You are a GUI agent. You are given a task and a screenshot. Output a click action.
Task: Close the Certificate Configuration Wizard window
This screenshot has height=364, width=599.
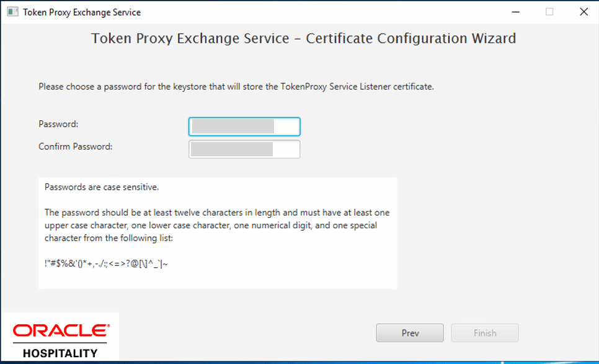583,12
